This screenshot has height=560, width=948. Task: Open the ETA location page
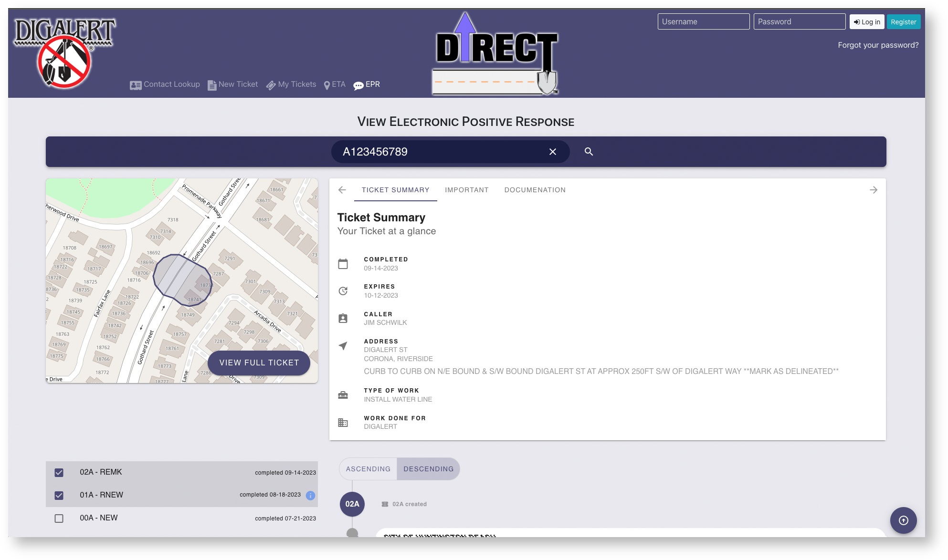(x=335, y=84)
